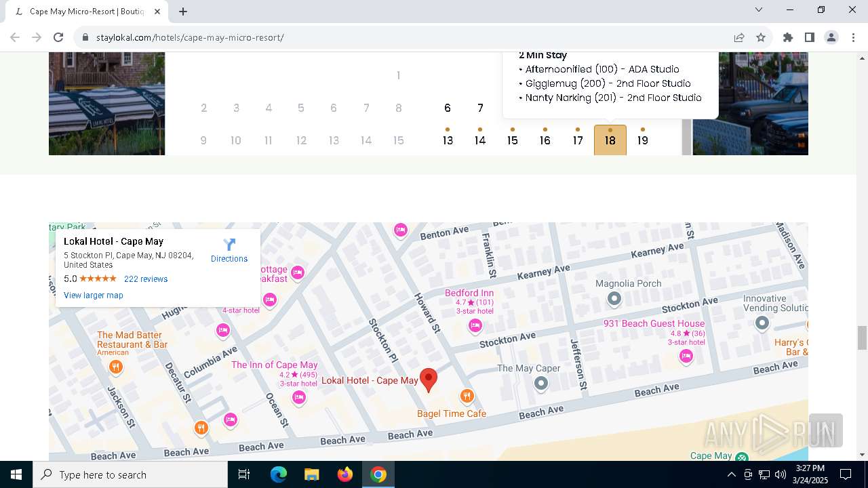This screenshot has height=488, width=868.
Task: Click The Mad Batter restaurant marker
Action: 116,367
